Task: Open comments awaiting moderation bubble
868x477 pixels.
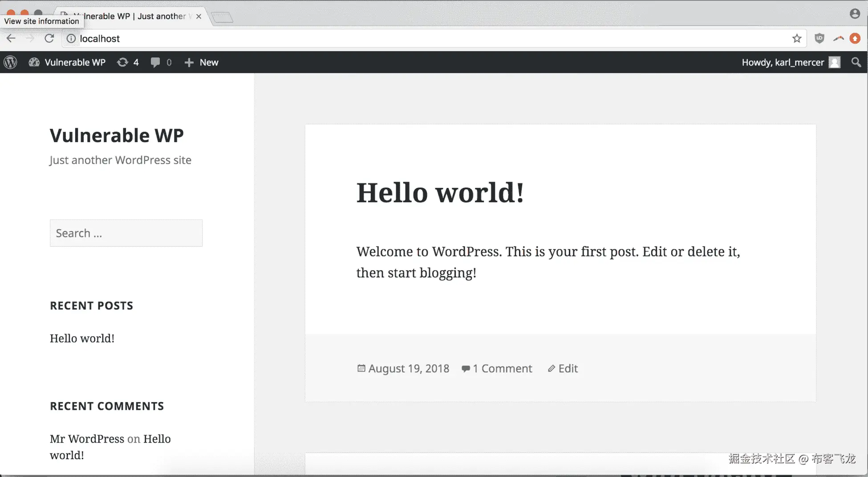Action: coord(161,62)
